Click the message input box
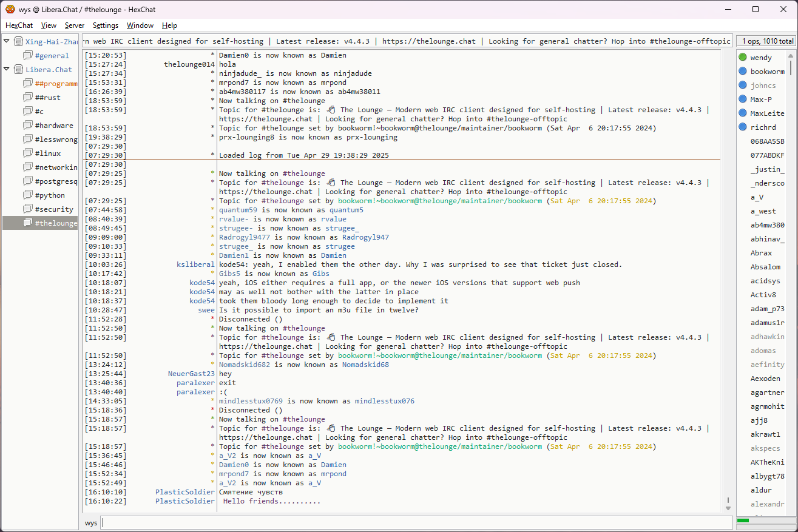The height and width of the screenshot is (532, 798). (x=416, y=523)
